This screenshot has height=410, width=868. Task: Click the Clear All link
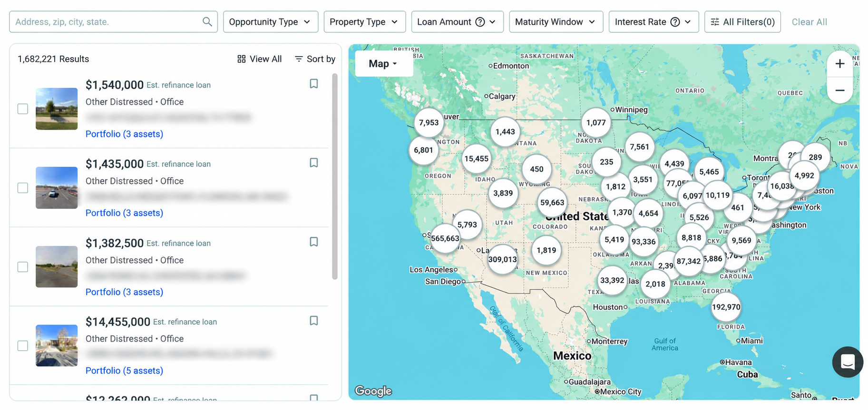tap(809, 22)
